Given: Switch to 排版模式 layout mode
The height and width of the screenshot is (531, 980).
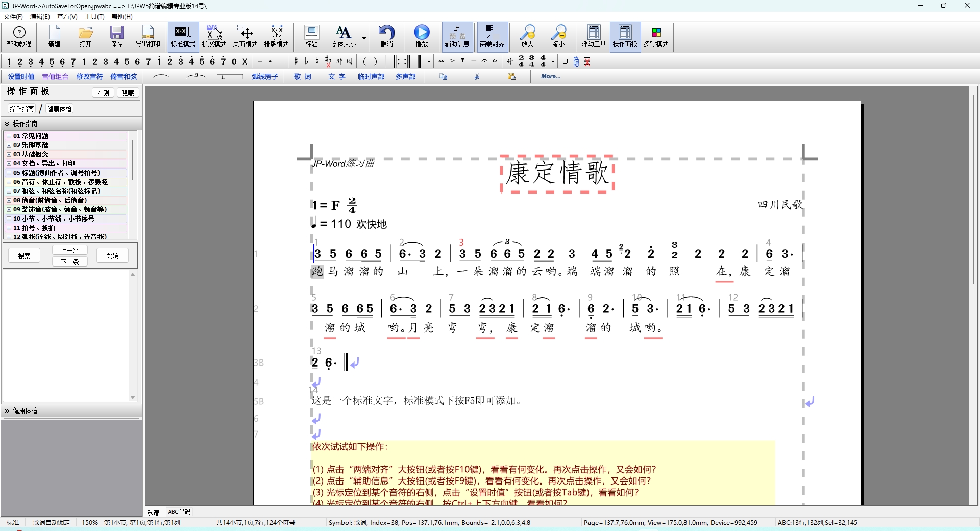Looking at the screenshot, I should (x=277, y=37).
